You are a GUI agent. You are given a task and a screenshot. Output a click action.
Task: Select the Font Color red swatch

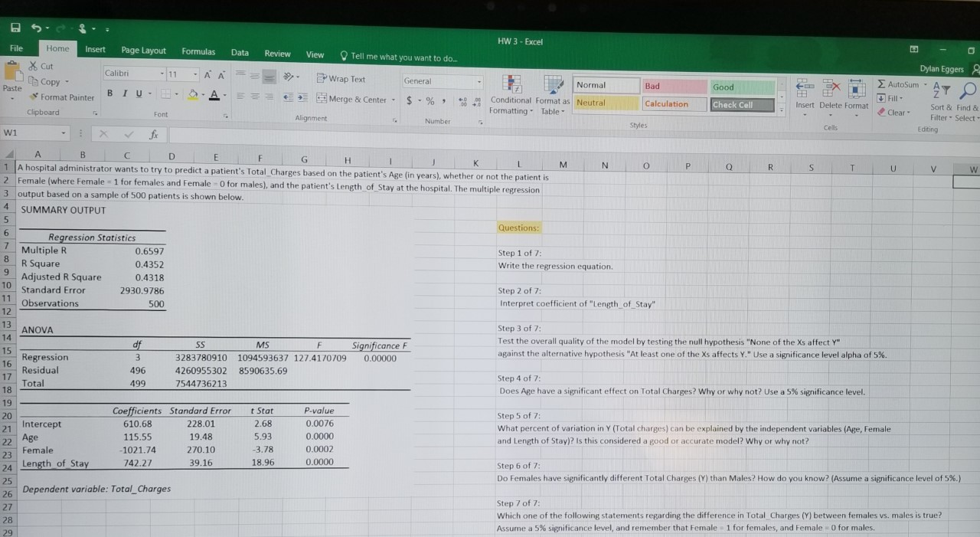[213, 93]
